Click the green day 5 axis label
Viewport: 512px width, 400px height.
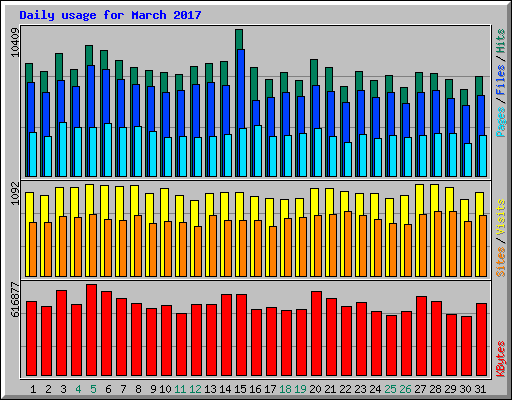click(93, 389)
